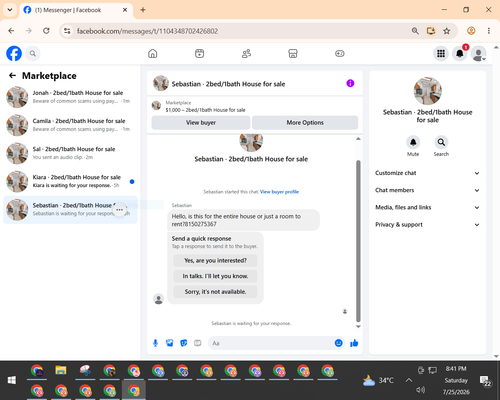This screenshot has height=400, width=500.
Task: Open the Jonah conversation
Action: [70, 97]
